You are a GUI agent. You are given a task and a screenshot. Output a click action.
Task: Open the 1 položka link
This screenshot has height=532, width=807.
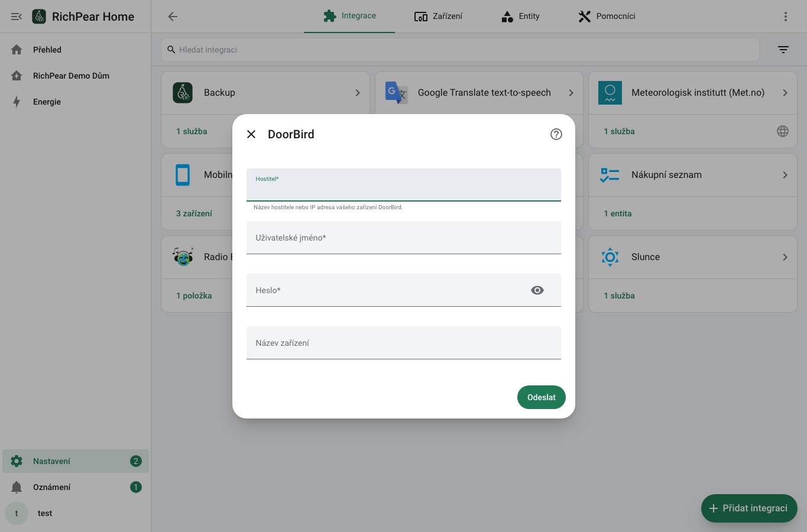point(194,296)
